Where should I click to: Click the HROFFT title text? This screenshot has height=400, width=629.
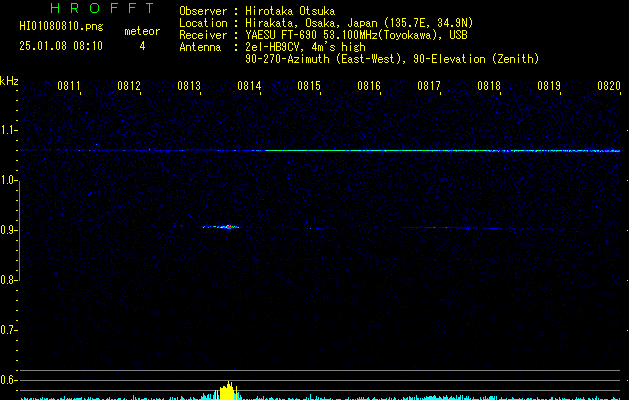point(102,8)
